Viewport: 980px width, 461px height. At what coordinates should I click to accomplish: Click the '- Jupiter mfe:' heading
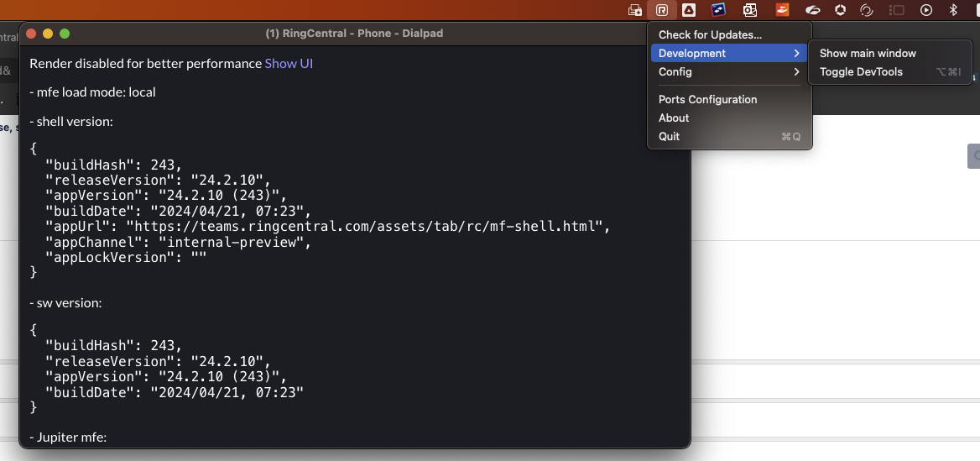(x=68, y=437)
